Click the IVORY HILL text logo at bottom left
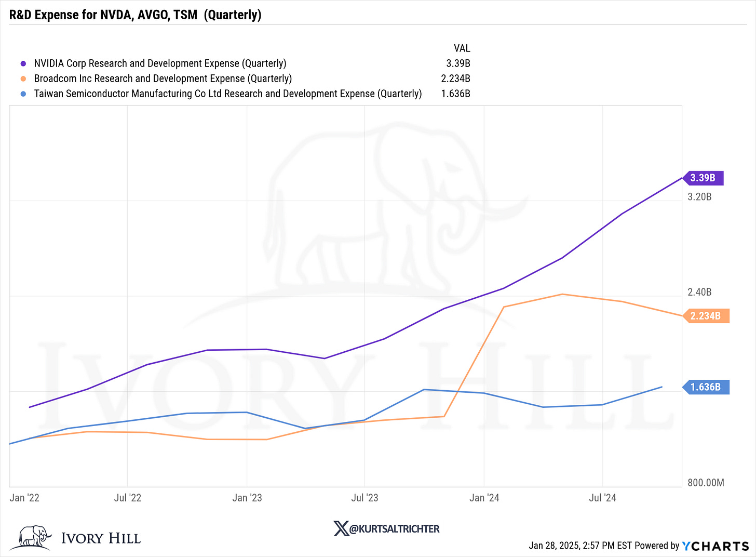 (101, 538)
